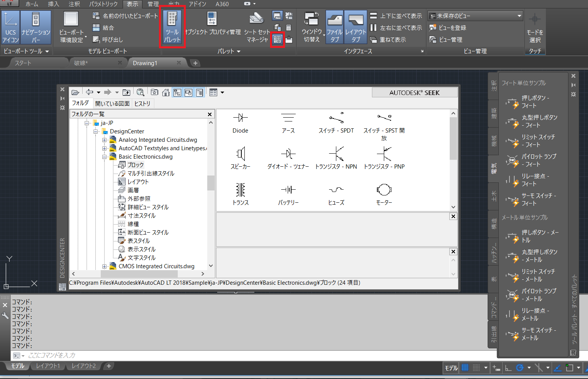The height and width of the screenshot is (379, 588).
Task: Toggle the ナビゲーション バー button
Action: pos(36,27)
